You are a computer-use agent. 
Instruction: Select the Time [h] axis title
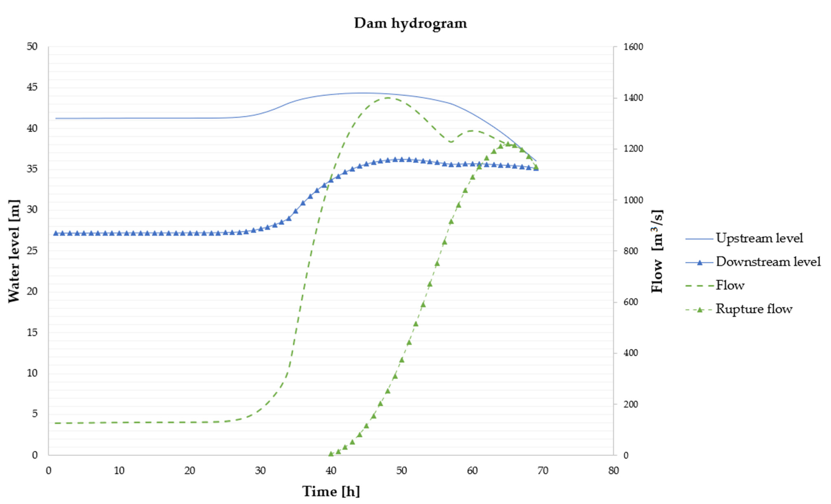point(331,491)
